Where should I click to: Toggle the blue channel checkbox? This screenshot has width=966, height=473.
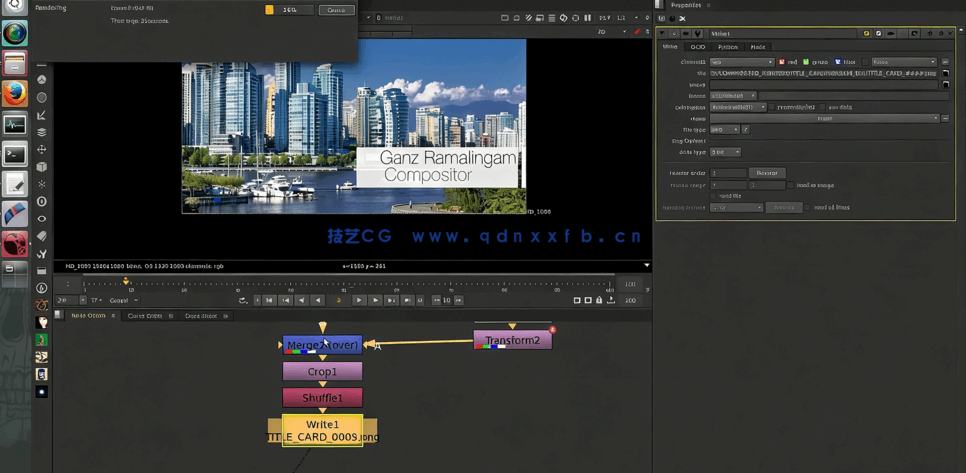click(x=838, y=62)
